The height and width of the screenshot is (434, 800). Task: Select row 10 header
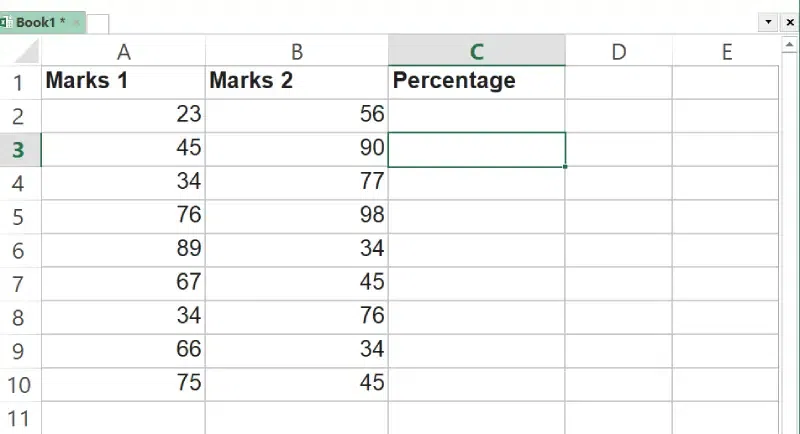point(19,384)
